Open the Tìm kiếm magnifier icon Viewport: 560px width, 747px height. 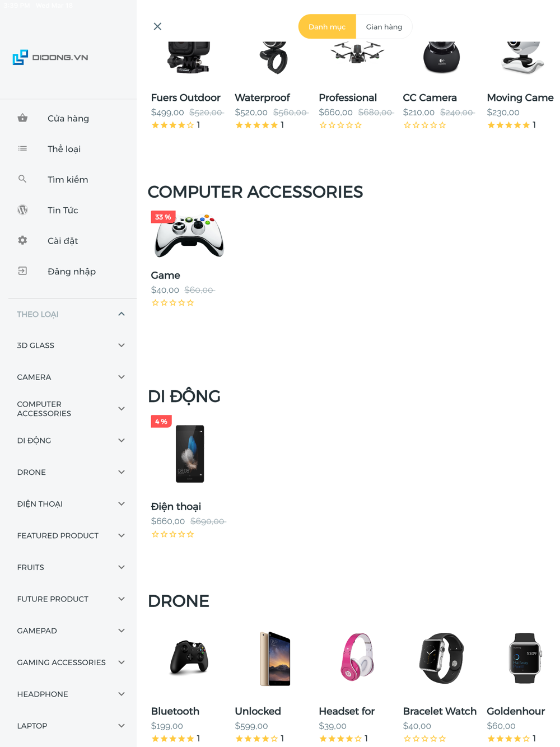(22, 179)
